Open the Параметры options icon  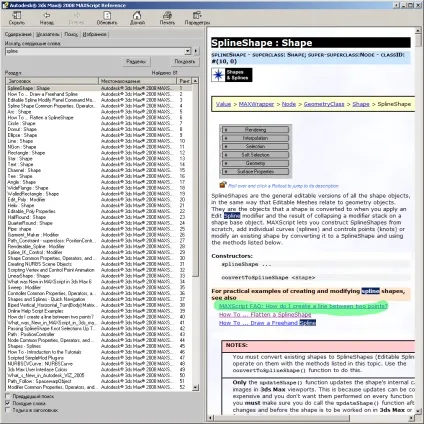pos(197,15)
